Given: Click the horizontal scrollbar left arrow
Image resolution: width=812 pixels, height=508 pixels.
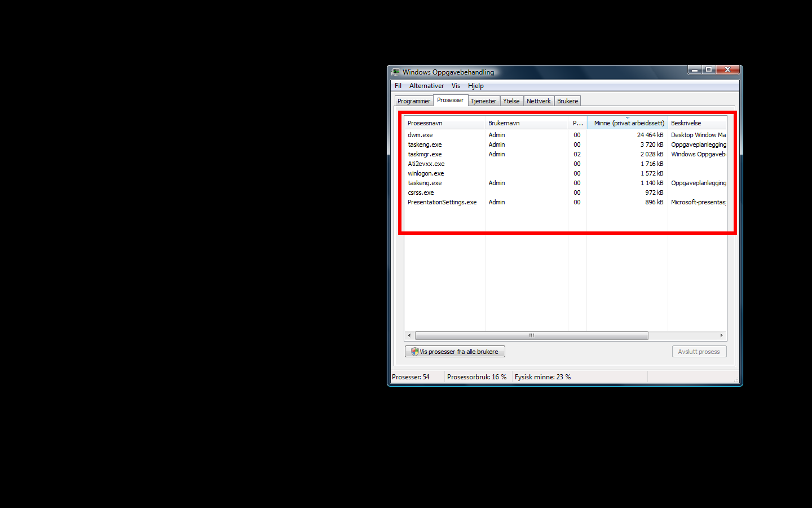Looking at the screenshot, I should point(409,335).
